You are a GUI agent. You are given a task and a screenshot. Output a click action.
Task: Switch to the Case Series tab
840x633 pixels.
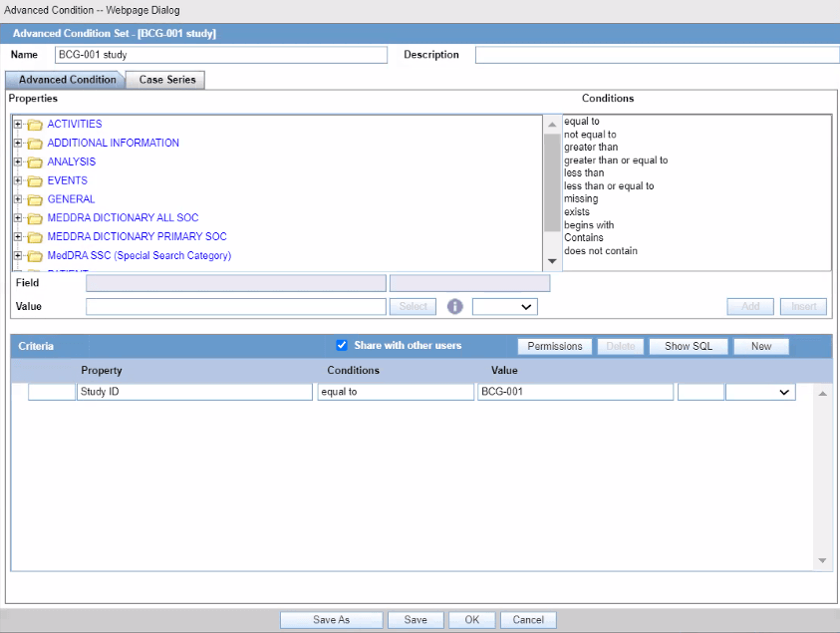pos(164,79)
